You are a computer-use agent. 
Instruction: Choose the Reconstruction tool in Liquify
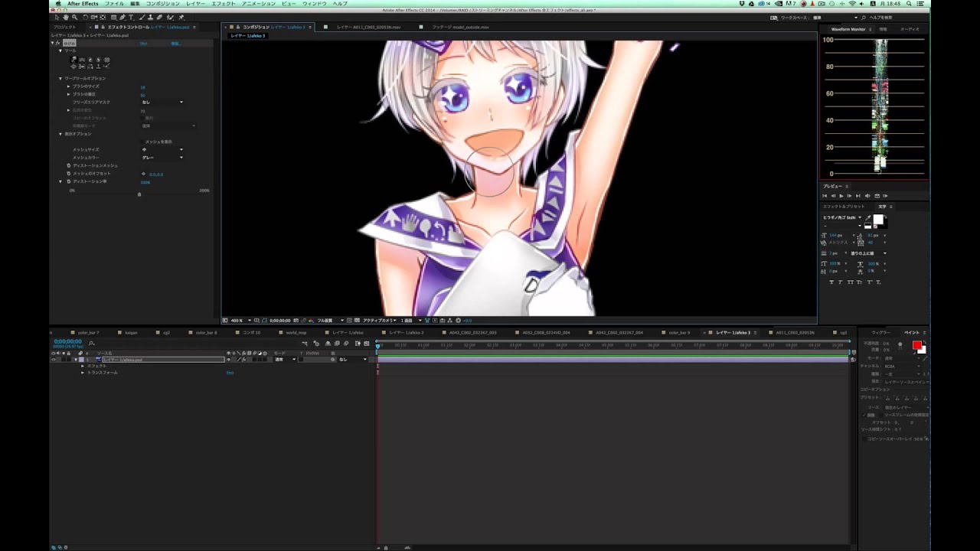106,67
